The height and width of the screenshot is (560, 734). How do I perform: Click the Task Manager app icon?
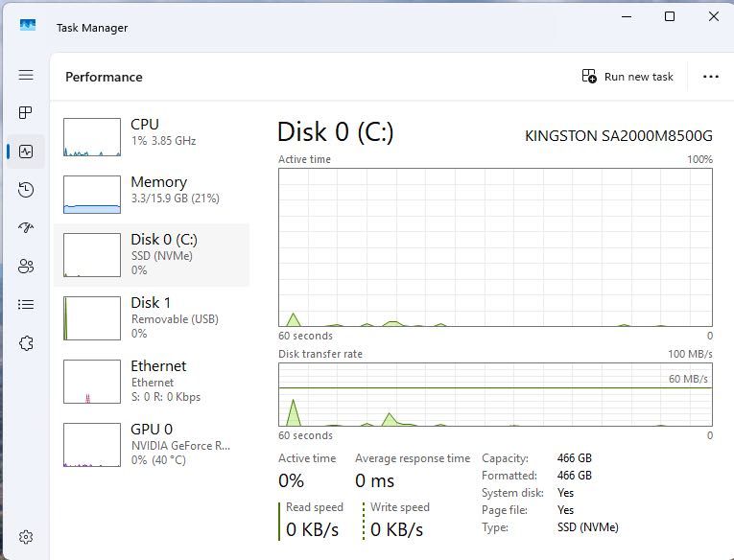[28, 24]
